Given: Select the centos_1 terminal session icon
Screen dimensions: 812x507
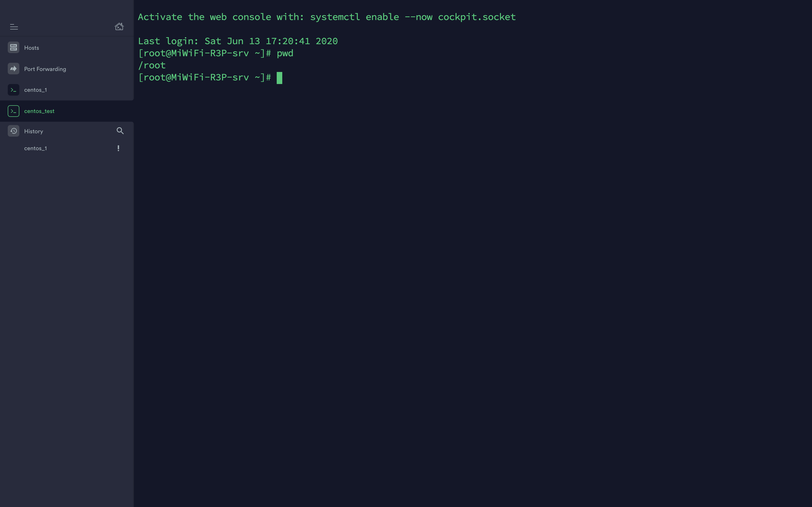Looking at the screenshot, I should [x=14, y=89].
